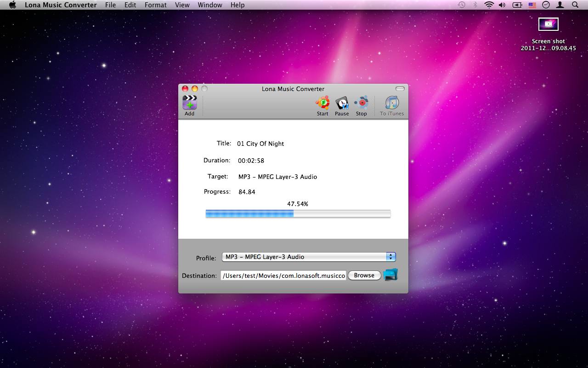The image size is (588, 368).
Task: Click the Browse destination button
Action: (x=364, y=275)
